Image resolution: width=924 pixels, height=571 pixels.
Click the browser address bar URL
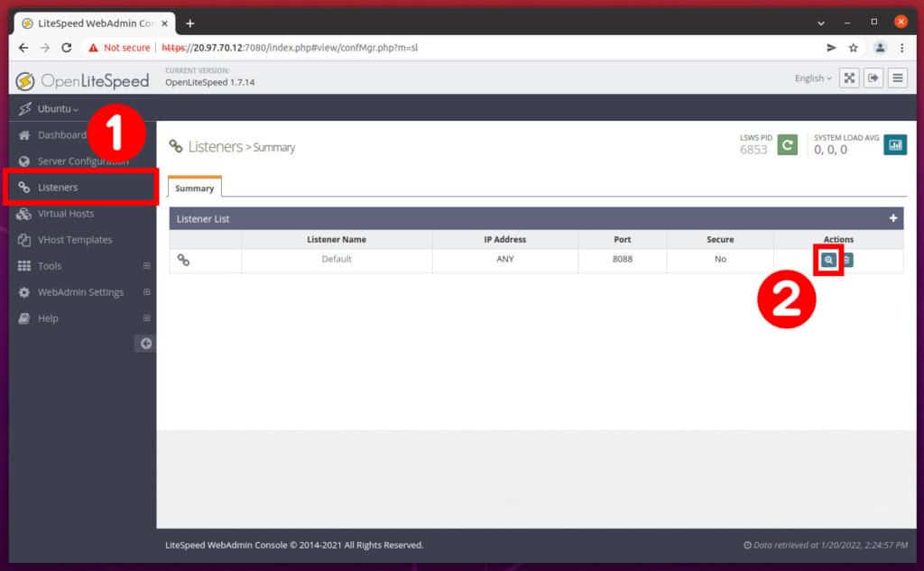point(290,48)
